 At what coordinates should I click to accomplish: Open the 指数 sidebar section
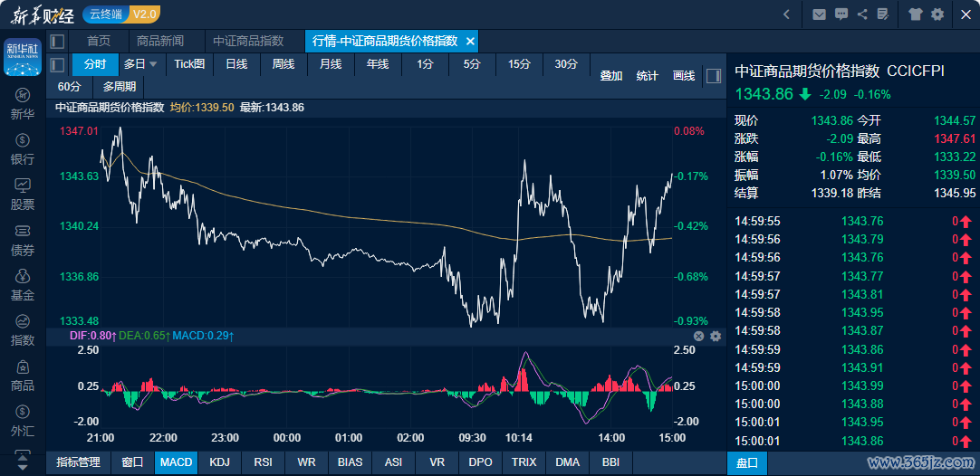tap(23, 331)
